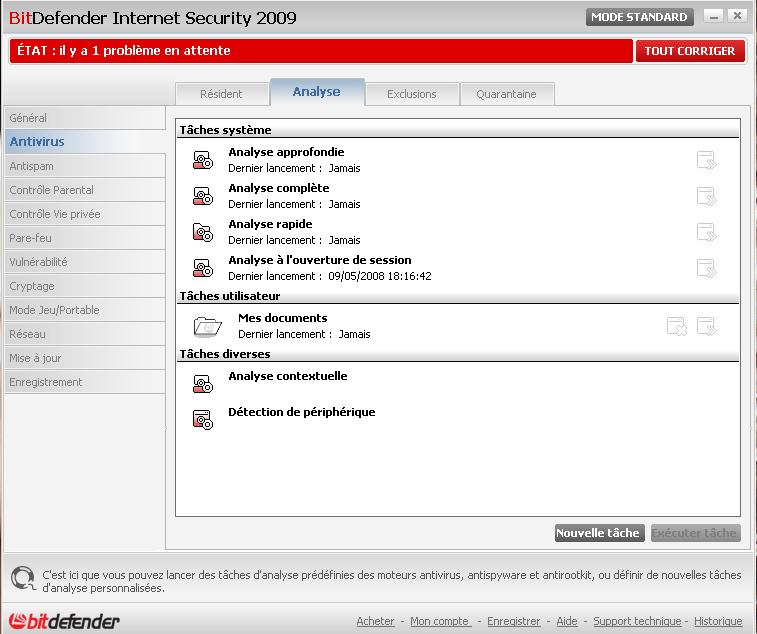Open the Vulnérabilité section
The image size is (757, 634).
tap(84, 262)
